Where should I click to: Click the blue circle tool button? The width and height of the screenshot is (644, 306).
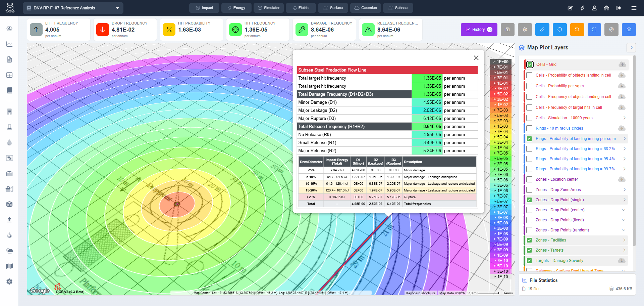click(x=559, y=30)
